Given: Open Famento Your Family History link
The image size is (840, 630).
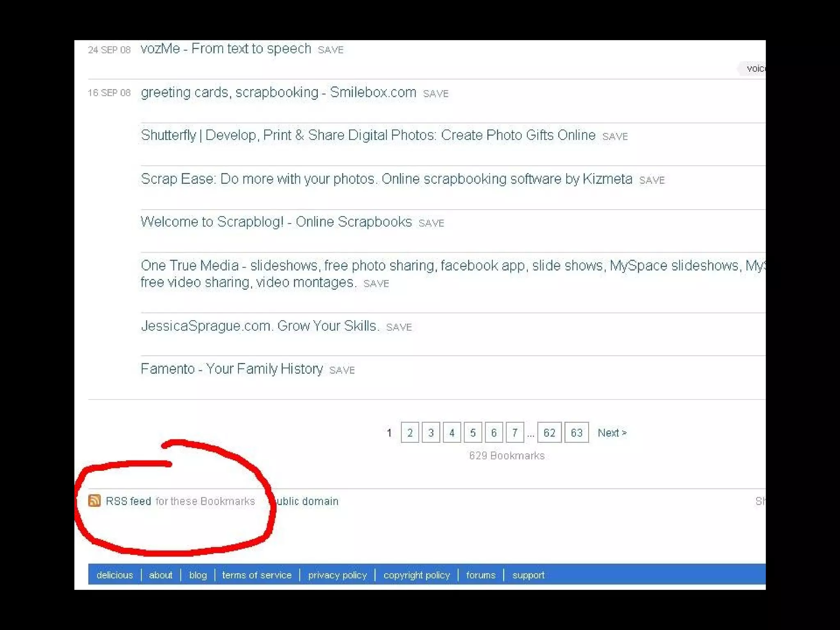Looking at the screenshot, I should 232,369.
